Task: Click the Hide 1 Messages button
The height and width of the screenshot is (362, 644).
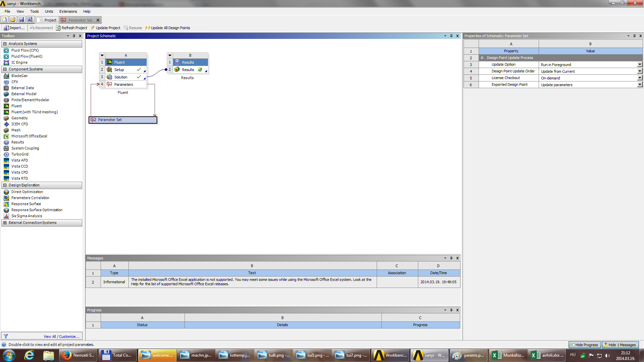Action: [x=620, y=345]
